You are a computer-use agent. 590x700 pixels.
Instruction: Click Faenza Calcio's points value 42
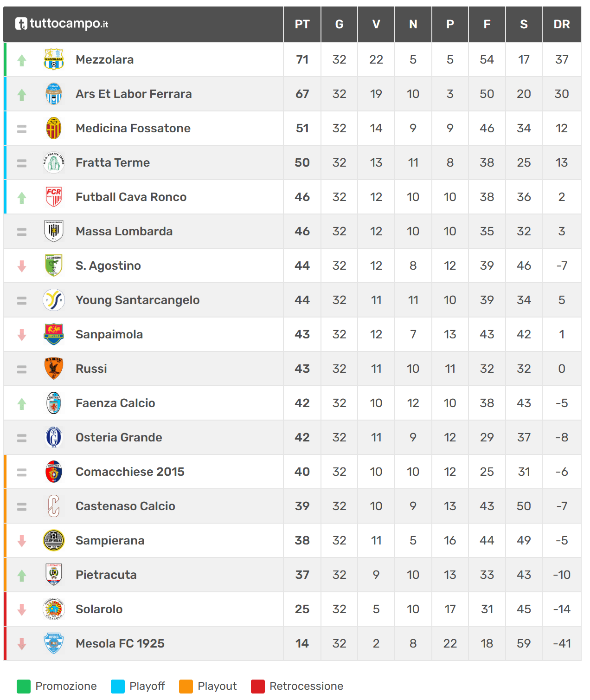[302, 403]
